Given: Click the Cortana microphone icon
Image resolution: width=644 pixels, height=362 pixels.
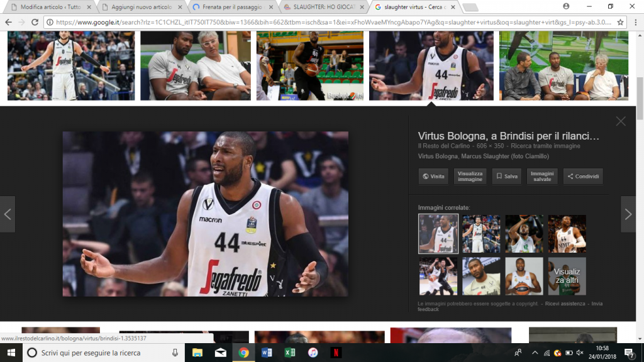Looking at the screenshot, I should click(x=175, y=353).
